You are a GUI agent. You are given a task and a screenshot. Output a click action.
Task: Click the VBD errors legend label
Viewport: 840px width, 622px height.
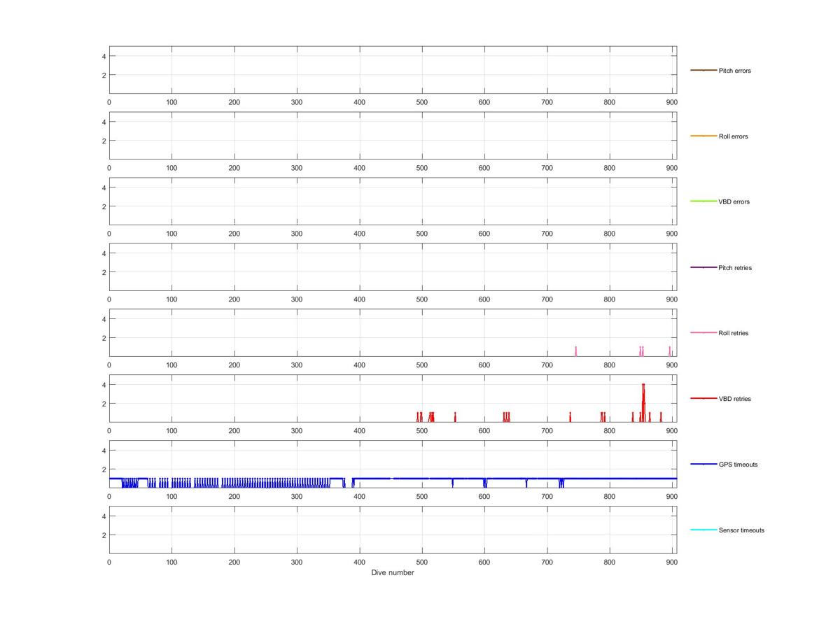pyautogui.click(x=734, y=202)
